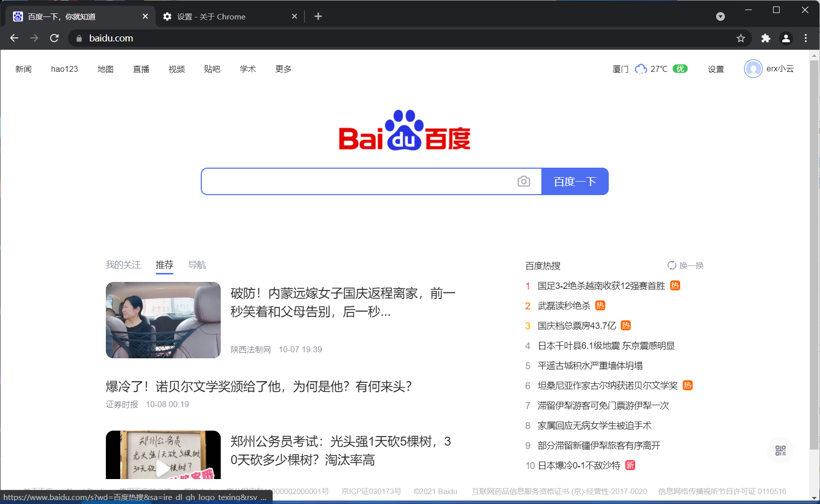The image size is (820, 504).
Task: Click the camera image search icon
Action: (524, 181)
